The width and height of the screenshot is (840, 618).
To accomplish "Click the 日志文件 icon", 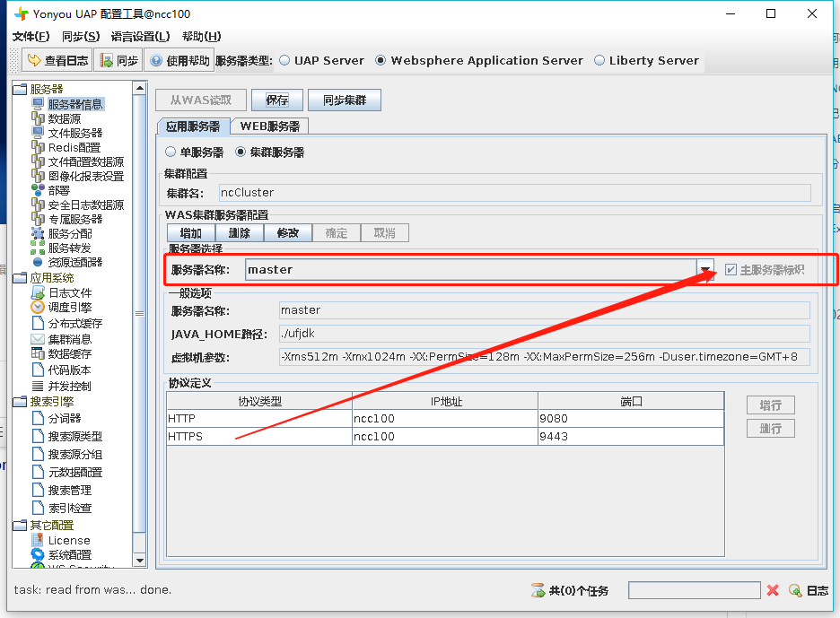I will pos(38,292).
